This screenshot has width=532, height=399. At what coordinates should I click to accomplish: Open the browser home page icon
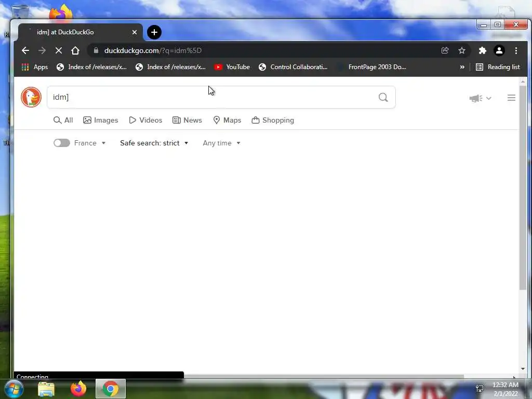coord(75,50)
